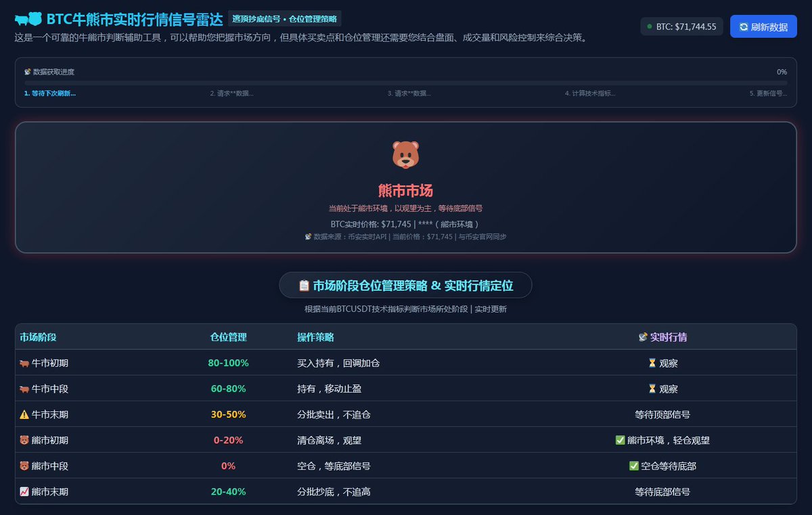Image resolution: width=812 pixels, height=515 pixels.
Task: Click the 0% progress value
Action: coord(782,72)
